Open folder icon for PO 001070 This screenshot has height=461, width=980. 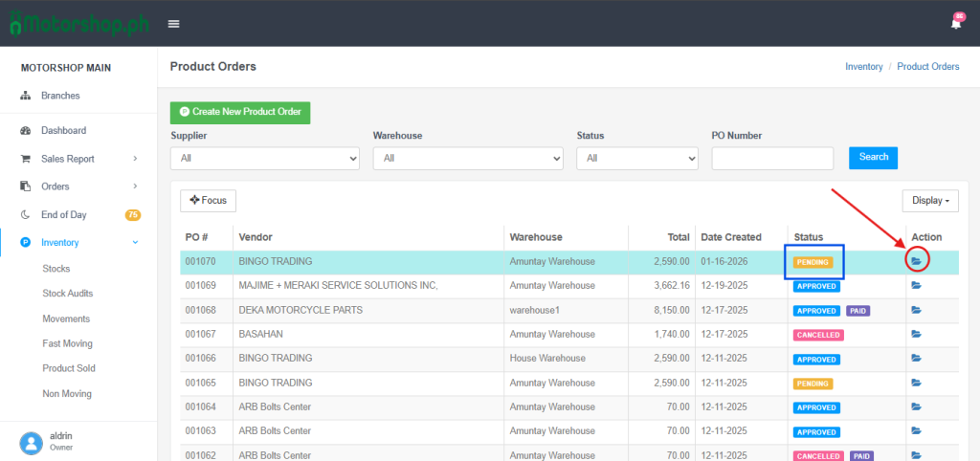coord(916,261)
